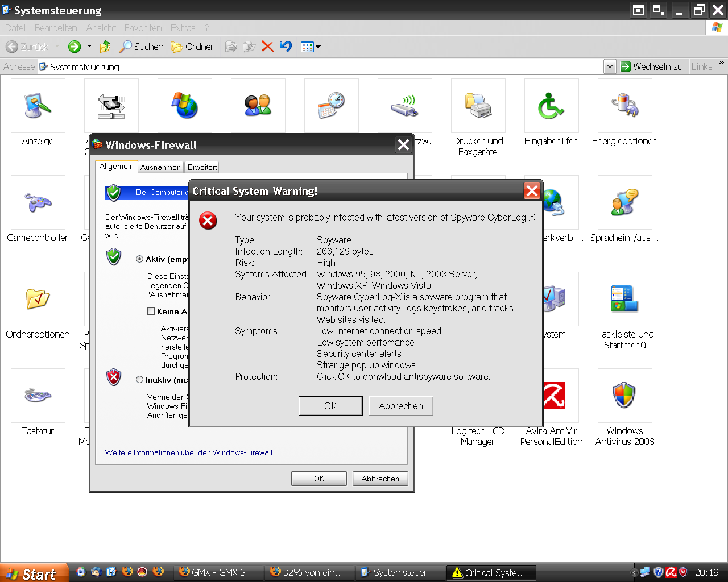
Task: Open Weitere Informationen über den Windows-Firewall link
Action: click(x=188, y=453)
